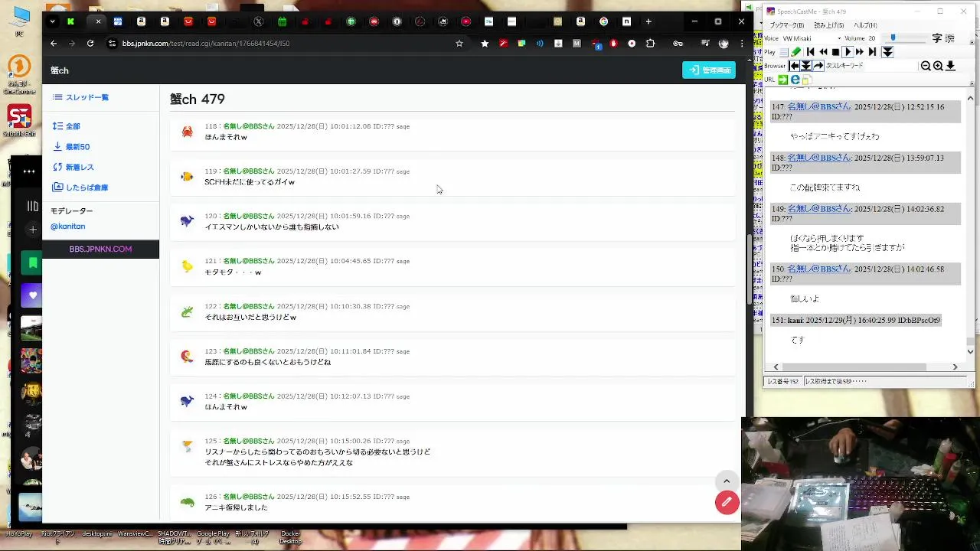This screenshot has height=551, width=980.
Task: Open post 150 名無し@BBSさん link in SpeechCastMe
Action: (x=820, y=269)
